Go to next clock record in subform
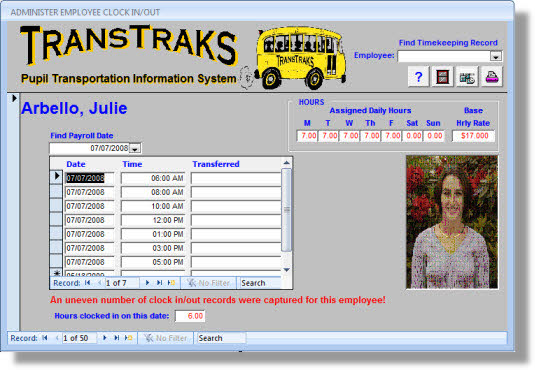The height and width of the screenshot is (370, 535). 147,283
